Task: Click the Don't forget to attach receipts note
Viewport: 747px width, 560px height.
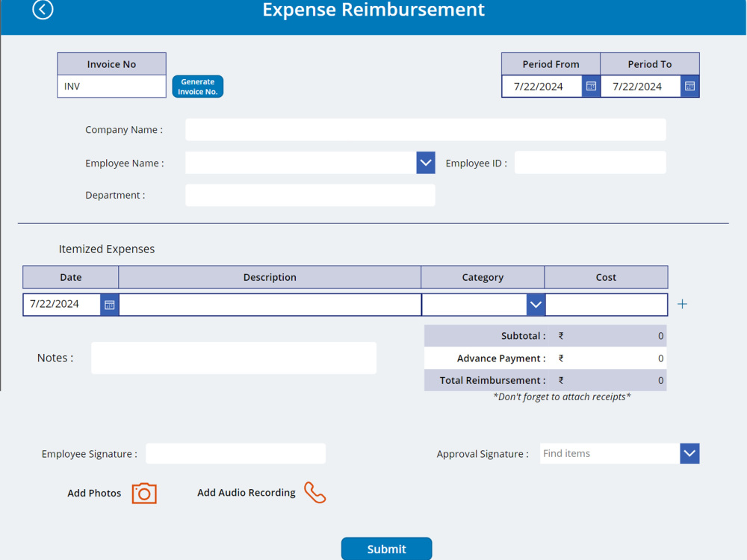Action: tap(562, 396)
